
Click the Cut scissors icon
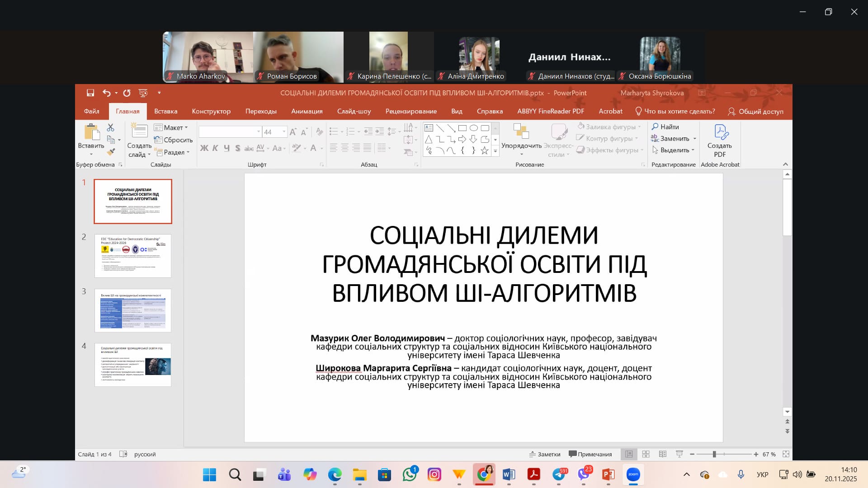(111, 128)
